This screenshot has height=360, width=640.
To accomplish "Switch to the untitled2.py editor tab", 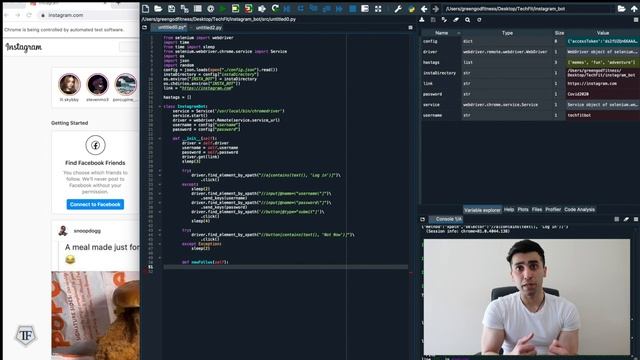I will (x=209, y=28).
